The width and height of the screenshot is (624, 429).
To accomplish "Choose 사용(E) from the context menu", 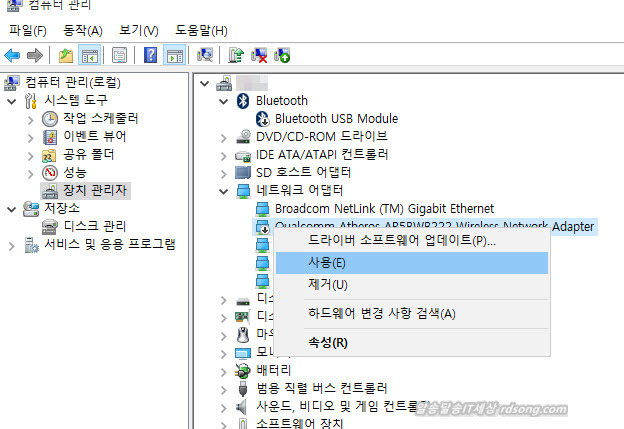I will (326, 263).
